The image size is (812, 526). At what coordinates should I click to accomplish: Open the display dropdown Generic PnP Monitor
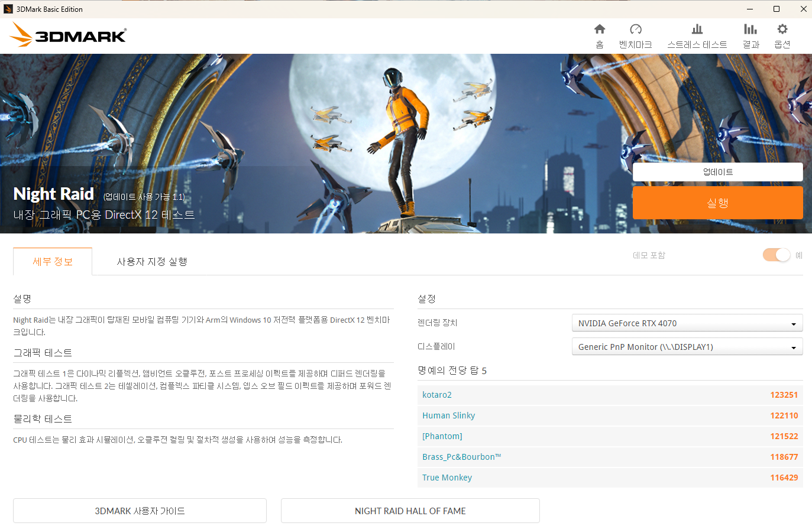pyautogui.click(x=687, y=347)
